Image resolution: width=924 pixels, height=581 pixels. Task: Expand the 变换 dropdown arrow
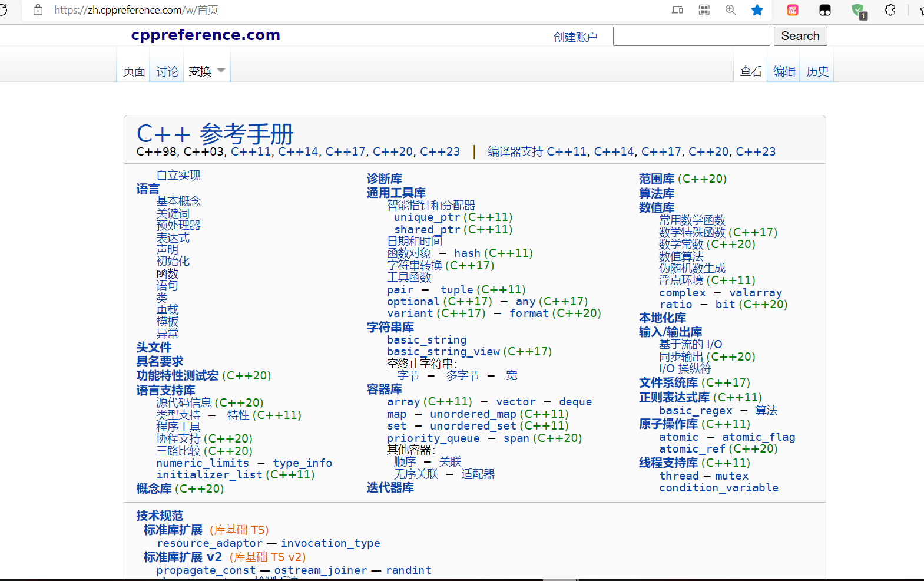click(x=221, y=71)
